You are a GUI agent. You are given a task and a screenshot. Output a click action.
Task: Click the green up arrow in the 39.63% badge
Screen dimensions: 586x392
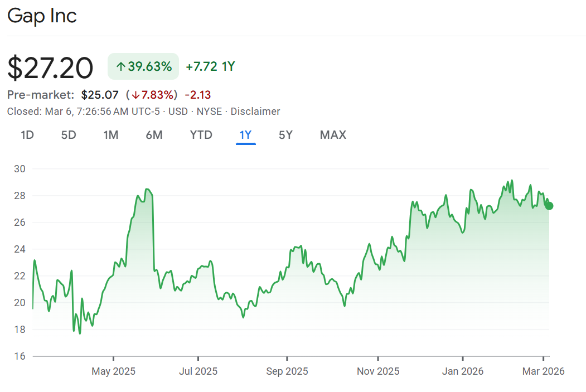pos(120,67)
